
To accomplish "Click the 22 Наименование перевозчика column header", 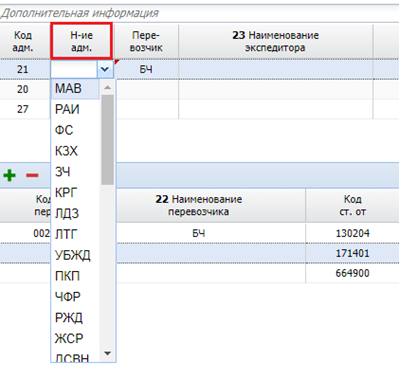I will (198, 205).
